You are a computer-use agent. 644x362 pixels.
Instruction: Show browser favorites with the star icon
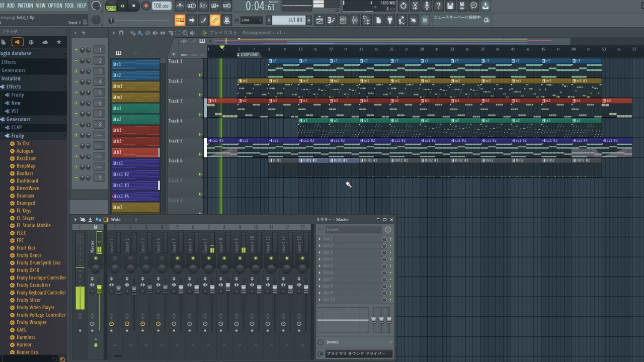59,42
